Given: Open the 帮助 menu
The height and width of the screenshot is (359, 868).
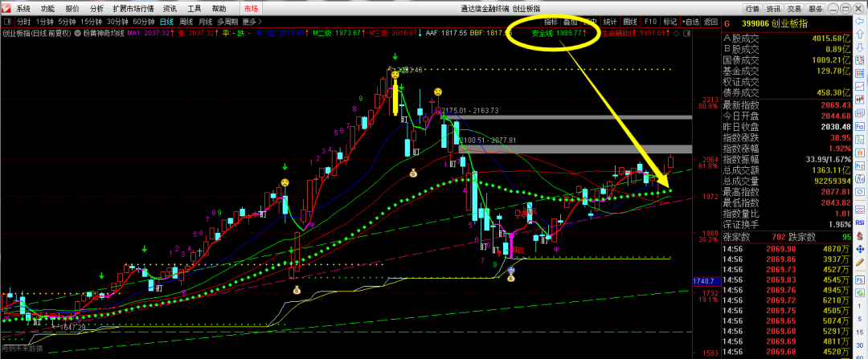Looking at the screenshot, I should click(x=219, y=8).
